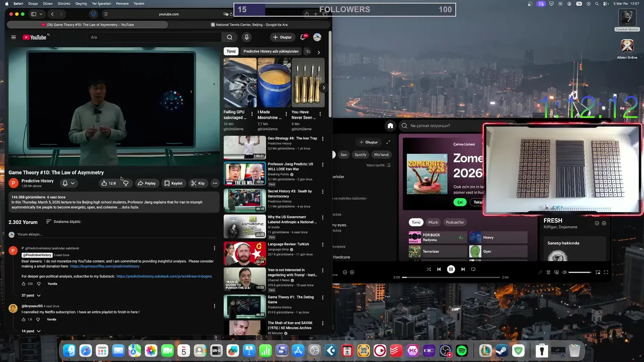Screen dimensions: 644x362
Task: Add FRESH to liked songs in Spotify
Action: (x=604, y=223)
